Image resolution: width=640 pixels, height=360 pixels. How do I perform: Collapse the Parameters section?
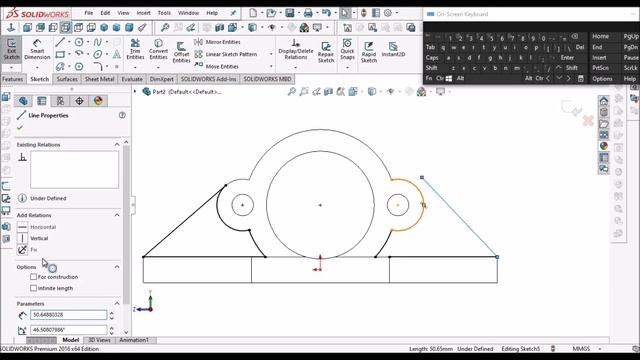117,304
